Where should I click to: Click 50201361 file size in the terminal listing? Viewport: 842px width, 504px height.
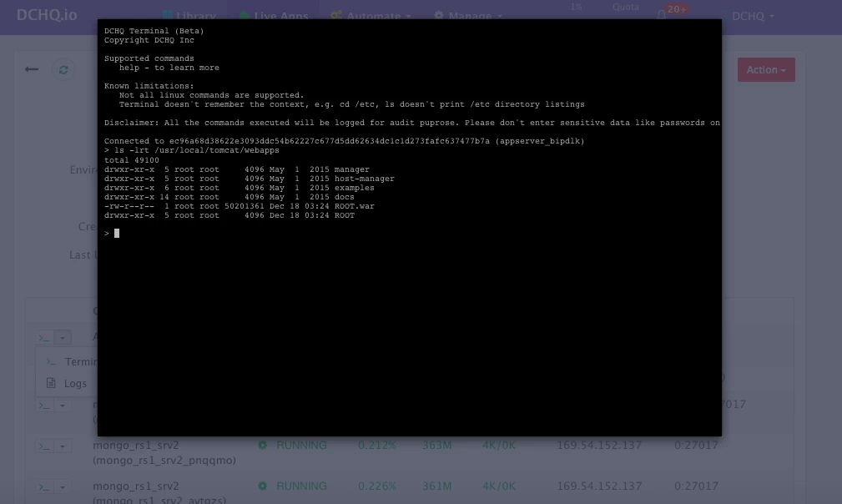[245, 206]
